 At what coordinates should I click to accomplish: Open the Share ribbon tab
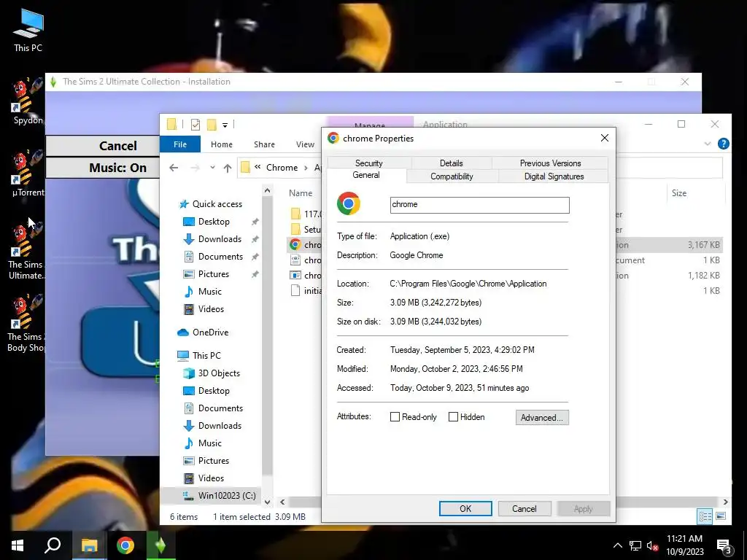coord(264,144)
